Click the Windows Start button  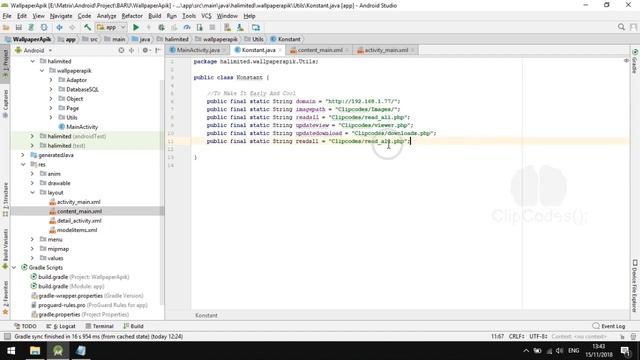click(x=11, y=351)
